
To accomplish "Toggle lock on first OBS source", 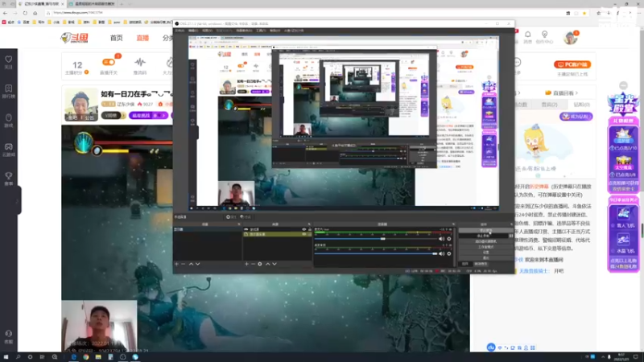I will click(310, 229).
